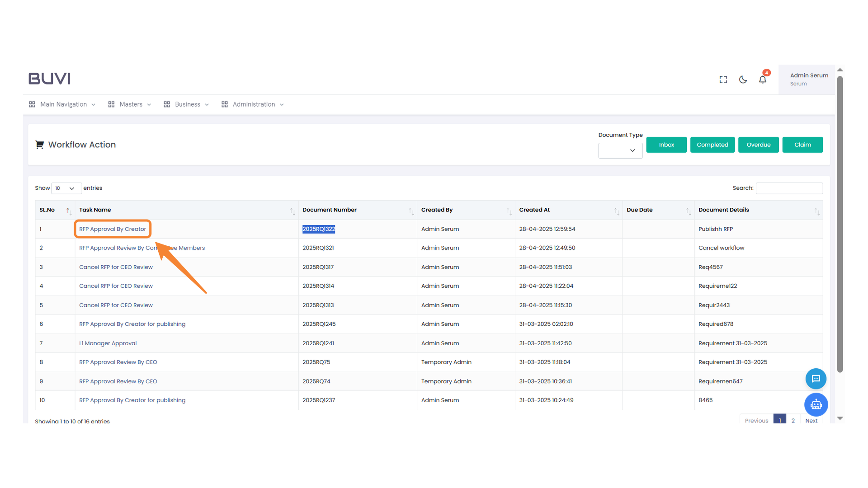Open the chatbot robot icon
The width and height of the screenshot is (868, 488).
[816, 404]
